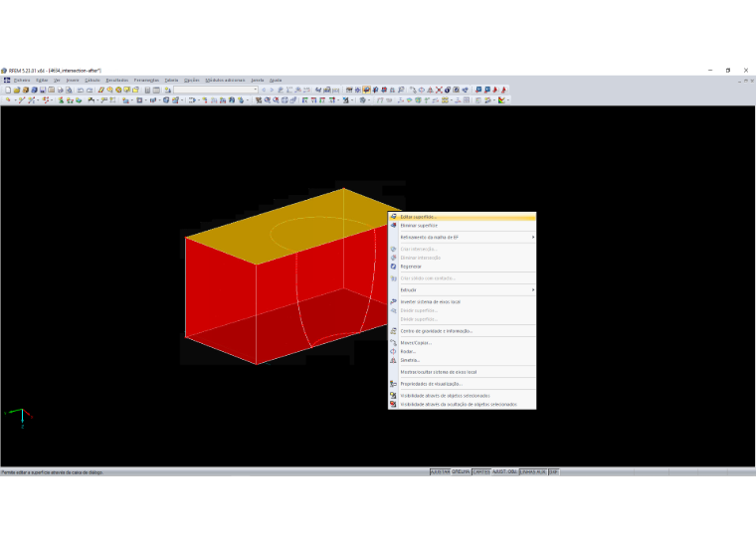Choose Visibilidade através da ocultação de objetos
Viewport: 756px width, 542px height.
click(x=463, y=404)
